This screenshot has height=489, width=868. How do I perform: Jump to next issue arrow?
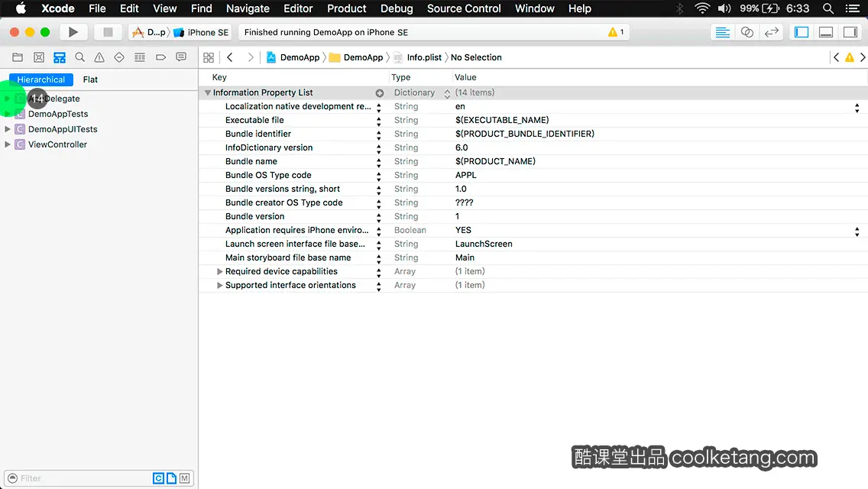point(863,57)
